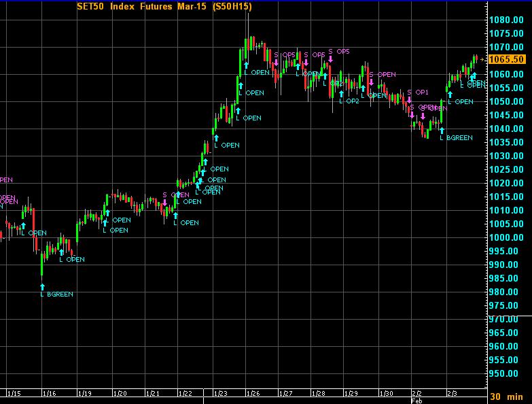
Task: Click the 1000.00 level on price scale
Action: [506, 237]
